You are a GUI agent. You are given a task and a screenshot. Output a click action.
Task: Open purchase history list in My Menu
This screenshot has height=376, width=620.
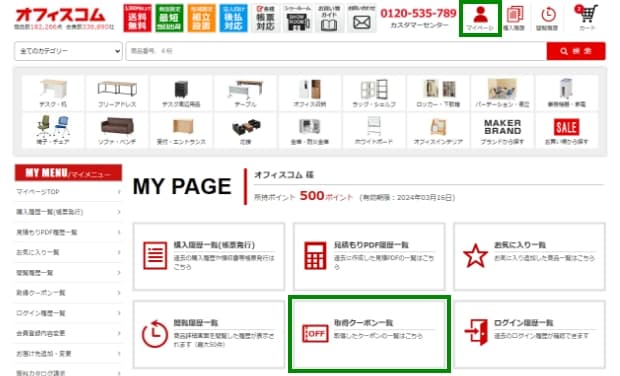pyautogui.click(x=68, y=212)
